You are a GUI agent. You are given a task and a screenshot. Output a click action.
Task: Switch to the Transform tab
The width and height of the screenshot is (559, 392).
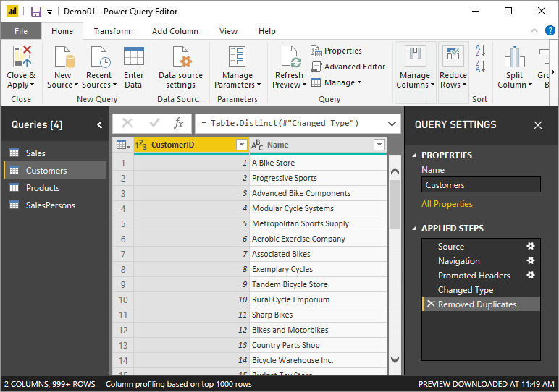(112, 31)
